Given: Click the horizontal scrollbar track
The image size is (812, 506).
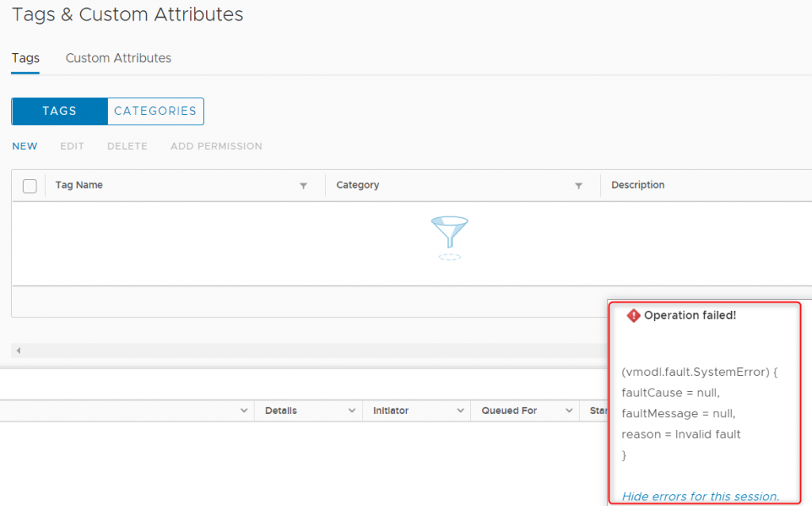Looking at the screenshot, I should (x=317, y=351).
